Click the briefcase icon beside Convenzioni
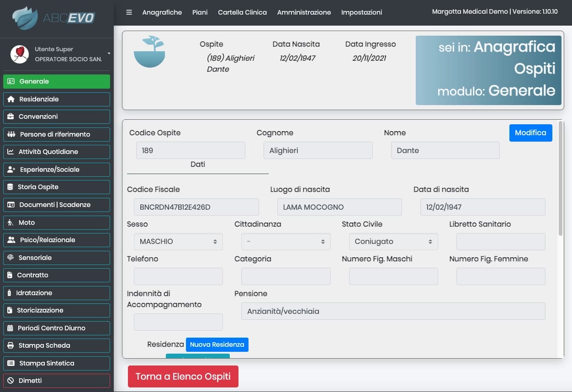Image resolution: width=572 pixels, height=392 pixels. [x=11, y=117]
